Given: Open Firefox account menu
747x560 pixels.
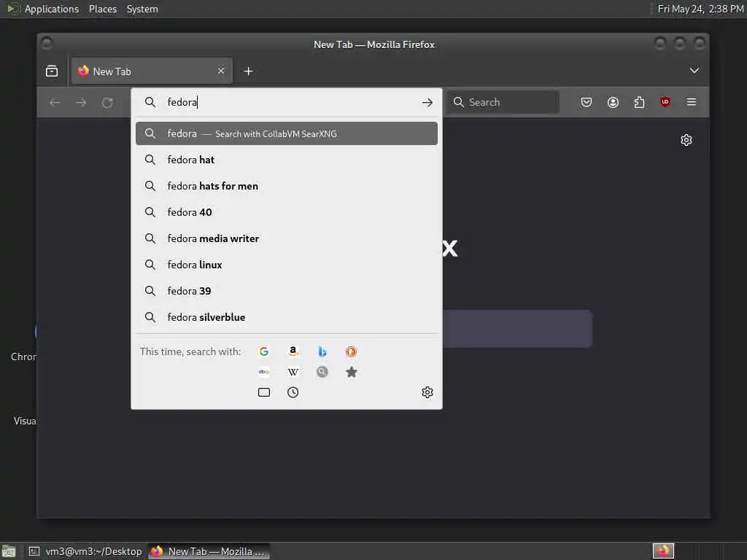Looking at the screenshot, I should click(613, 102).
